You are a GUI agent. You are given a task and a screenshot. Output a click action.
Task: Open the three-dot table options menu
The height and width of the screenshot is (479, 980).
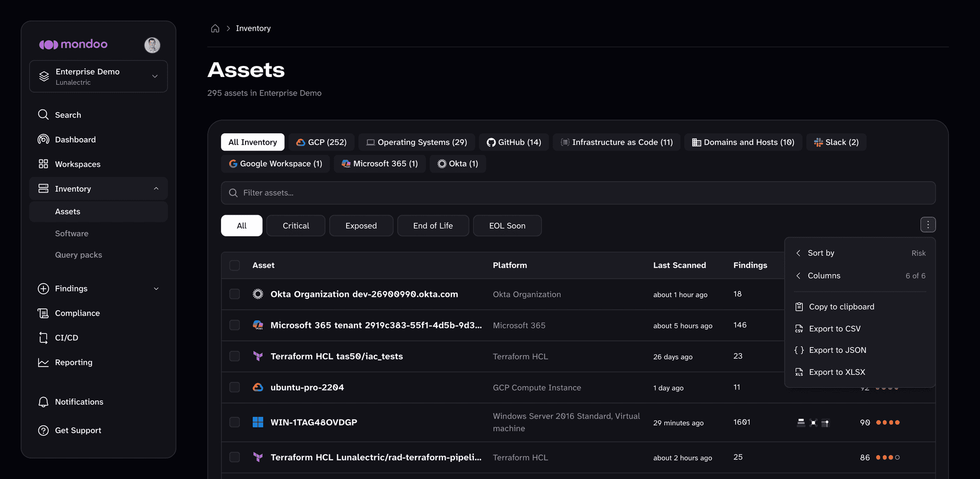tap(928, 225)
